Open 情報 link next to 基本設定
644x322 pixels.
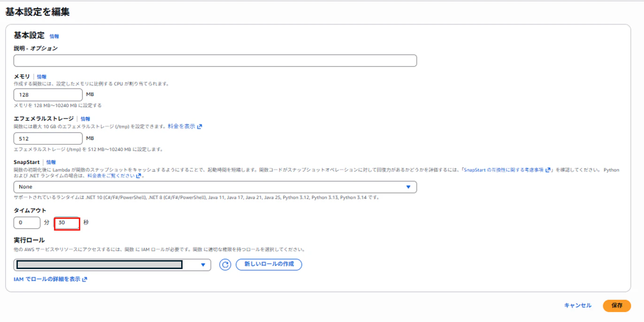tap(54, 36)
